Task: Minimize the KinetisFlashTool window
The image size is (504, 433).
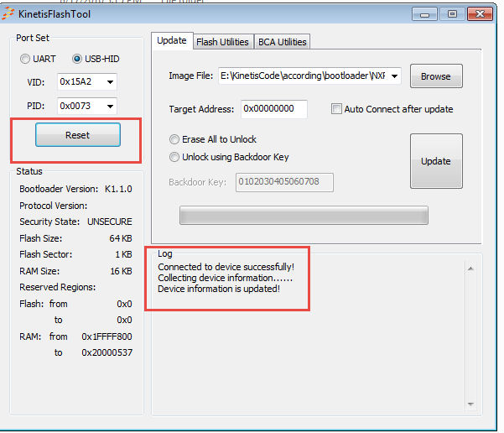Action: click(x=424, y=14)
